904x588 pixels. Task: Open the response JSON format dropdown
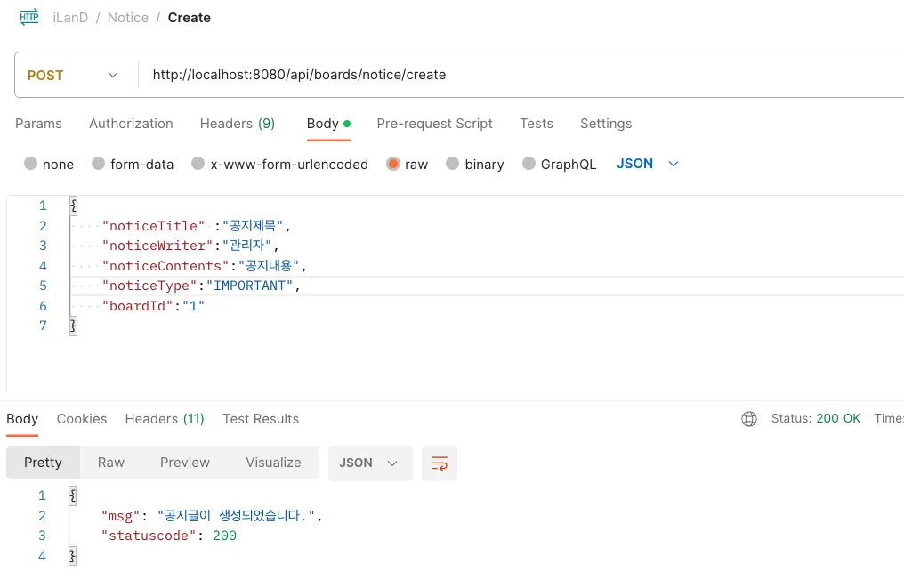(x=369, y=463)
